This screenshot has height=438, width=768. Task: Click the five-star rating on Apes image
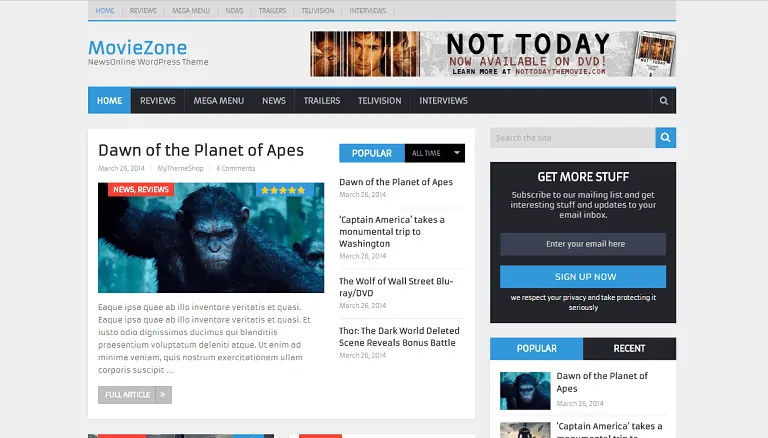283,190
